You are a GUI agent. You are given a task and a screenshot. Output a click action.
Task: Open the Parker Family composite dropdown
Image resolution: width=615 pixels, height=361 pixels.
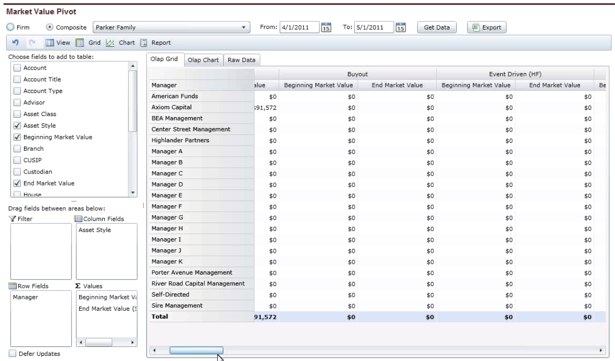pyautogui.click(x=171, y=27)
